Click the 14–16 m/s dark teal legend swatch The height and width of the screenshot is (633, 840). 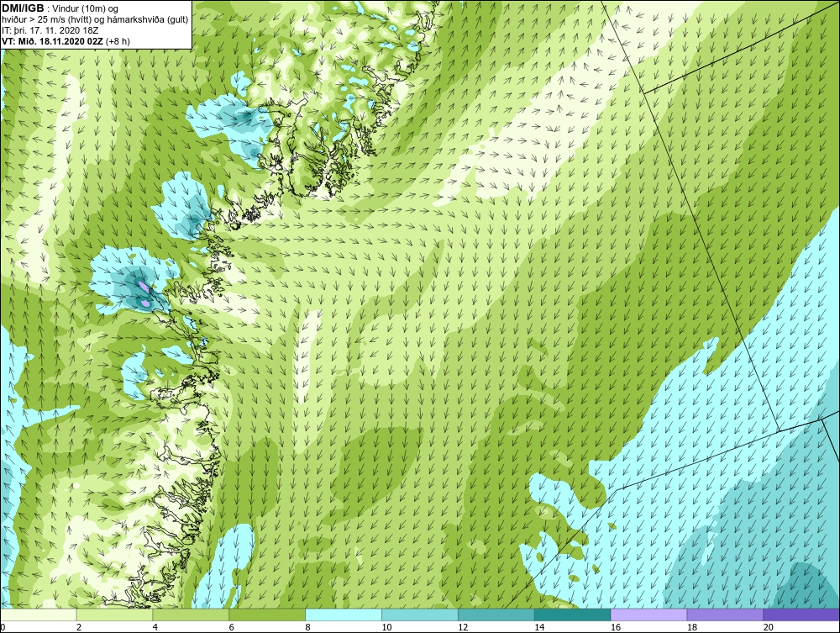(x=573, y=615)
